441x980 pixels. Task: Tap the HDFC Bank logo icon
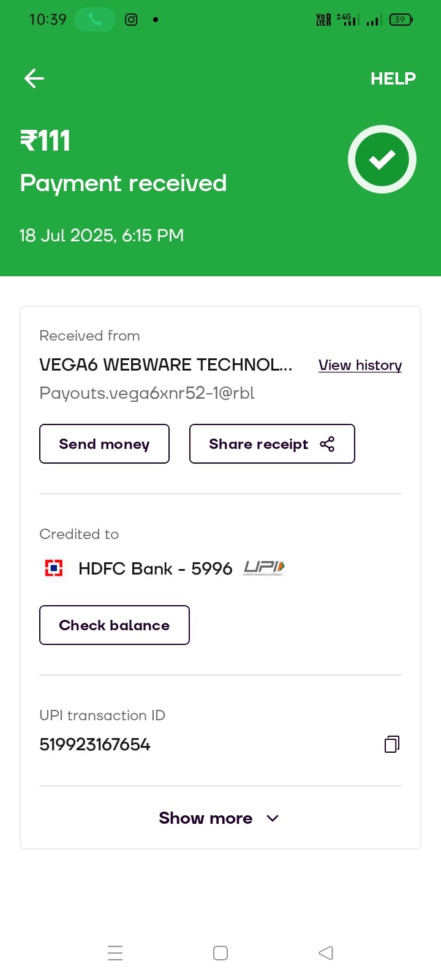tap(54, 568)
